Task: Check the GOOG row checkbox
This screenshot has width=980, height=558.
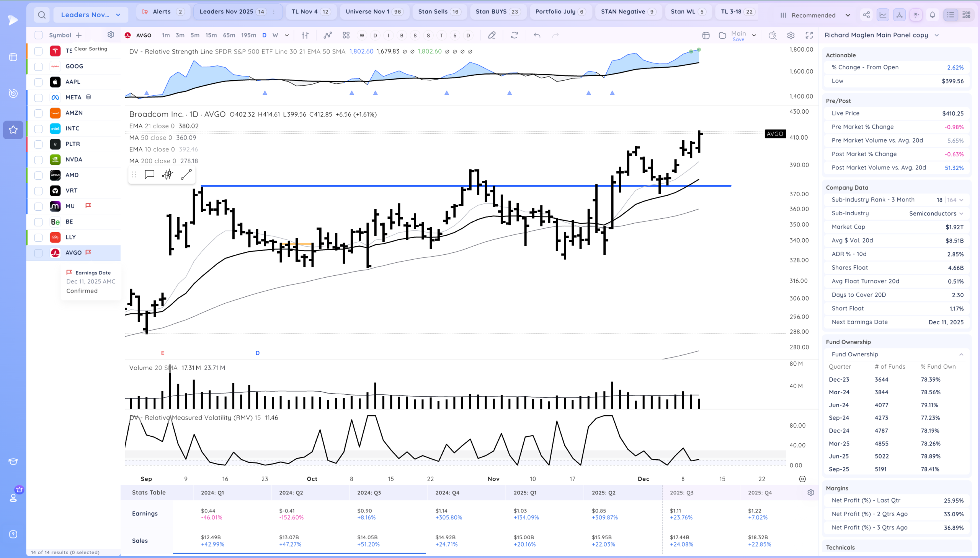Action: pyautogui.click(x=38, y=67)
